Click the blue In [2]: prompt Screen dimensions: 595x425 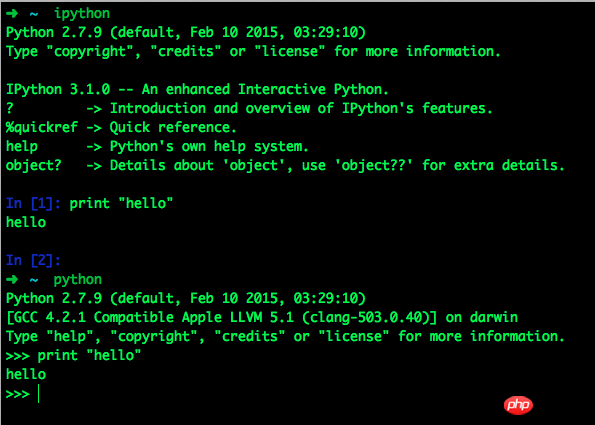pyautogui.click(x=33, y=260)
